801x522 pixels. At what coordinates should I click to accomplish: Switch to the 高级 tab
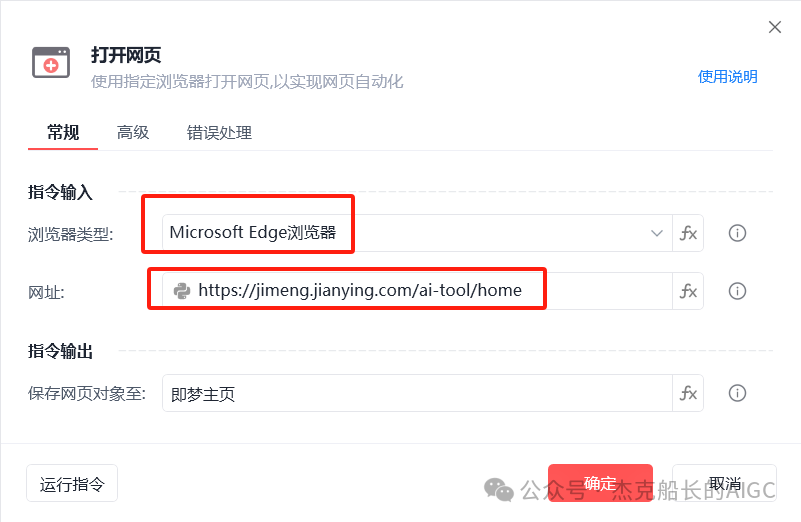point(133,133)
